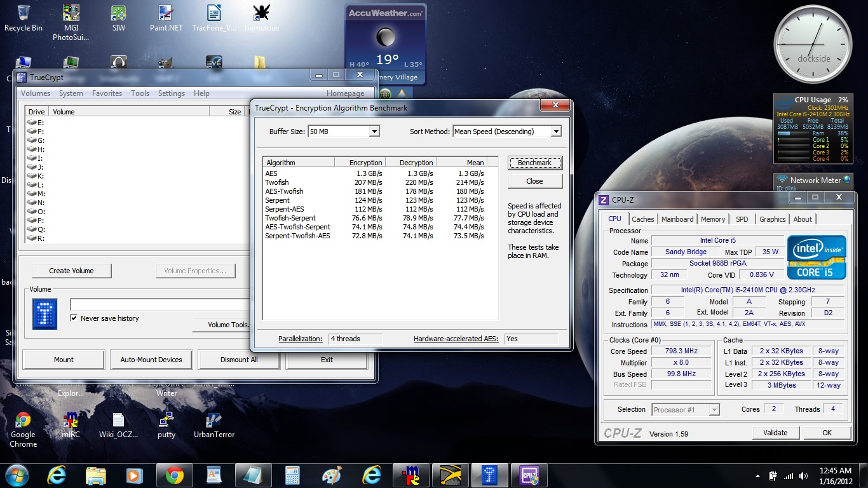Open the Recycle Bin desktop icon
Viewport: 868px width, 488px height.
coord(23,14)
